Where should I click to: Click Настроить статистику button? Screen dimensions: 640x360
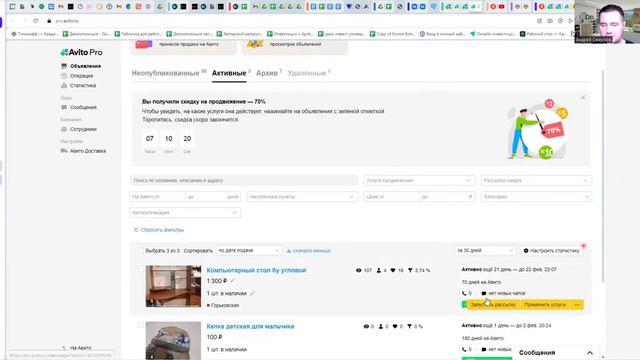(x=552, y=251)
